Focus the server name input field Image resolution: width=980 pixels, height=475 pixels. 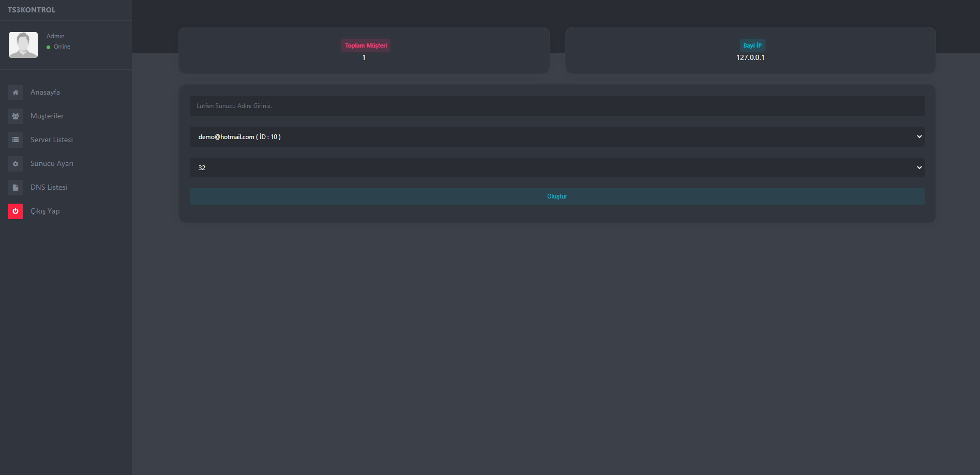(x=556, y=106)
